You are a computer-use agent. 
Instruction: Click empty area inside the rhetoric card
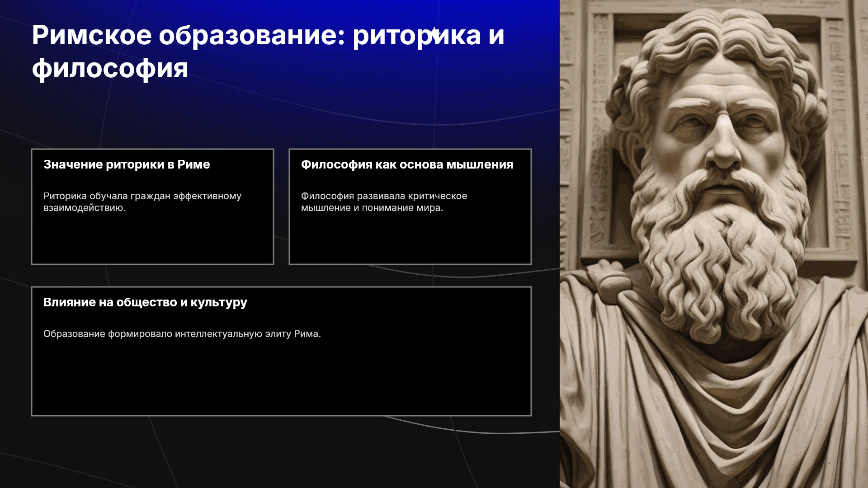point(152,239)
